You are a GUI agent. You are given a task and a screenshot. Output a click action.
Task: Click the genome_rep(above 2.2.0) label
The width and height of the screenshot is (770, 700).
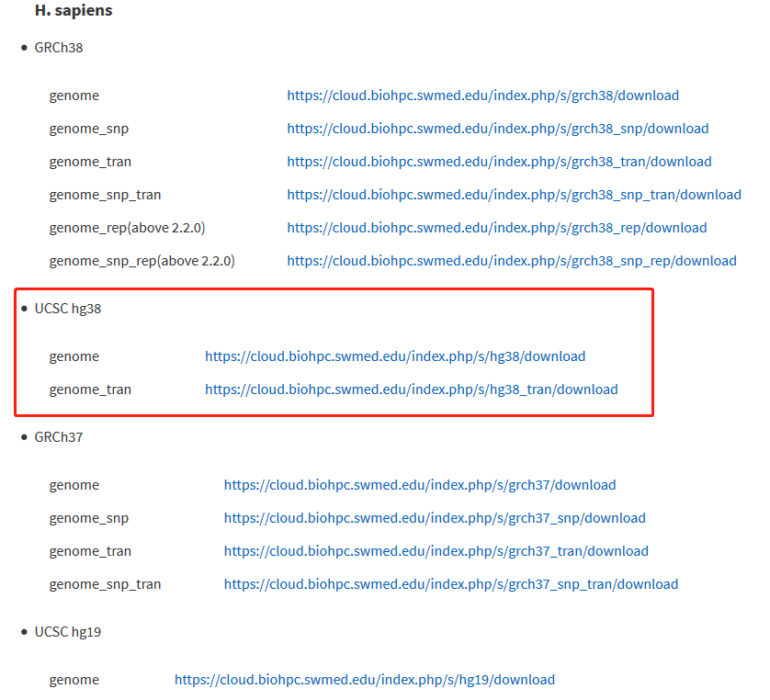coord(127,228)
